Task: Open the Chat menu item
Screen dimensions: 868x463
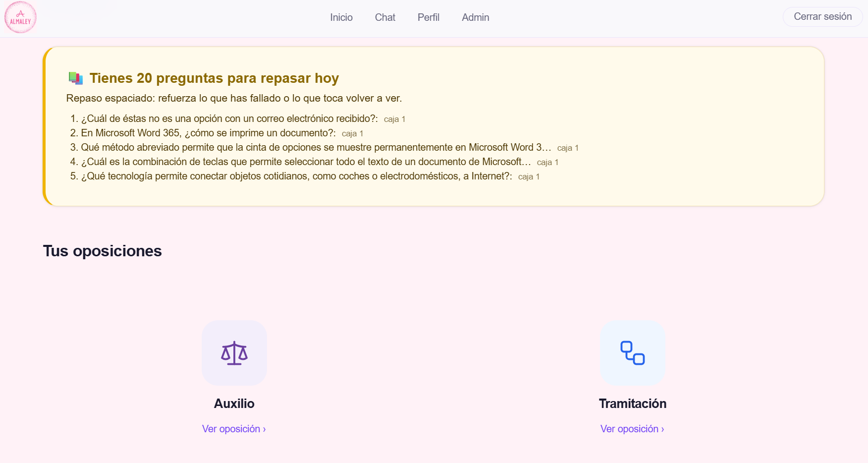Action: coord(385,17)
